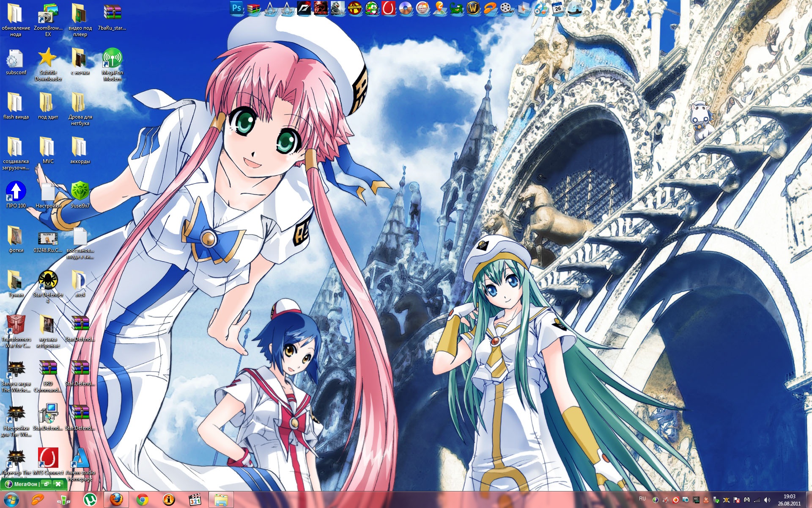Check network signal strength tray icon
Screen dimensions: 812x508
coord(757,500)
